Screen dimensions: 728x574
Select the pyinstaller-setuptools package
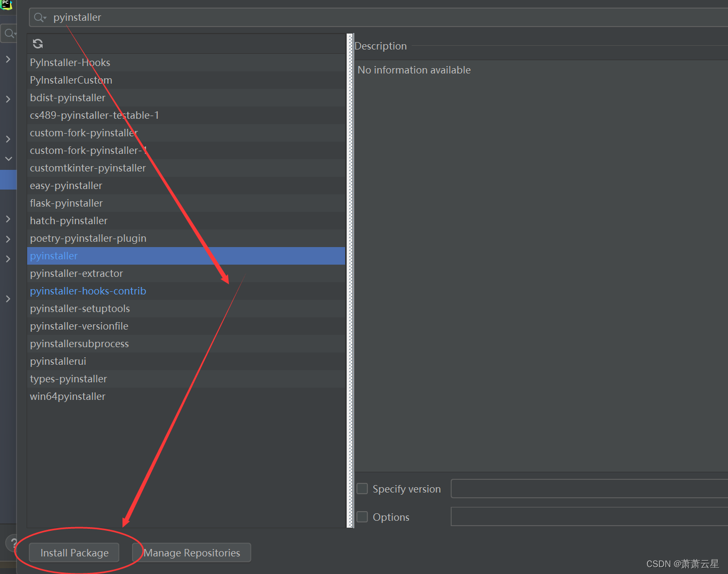[186, 308]
